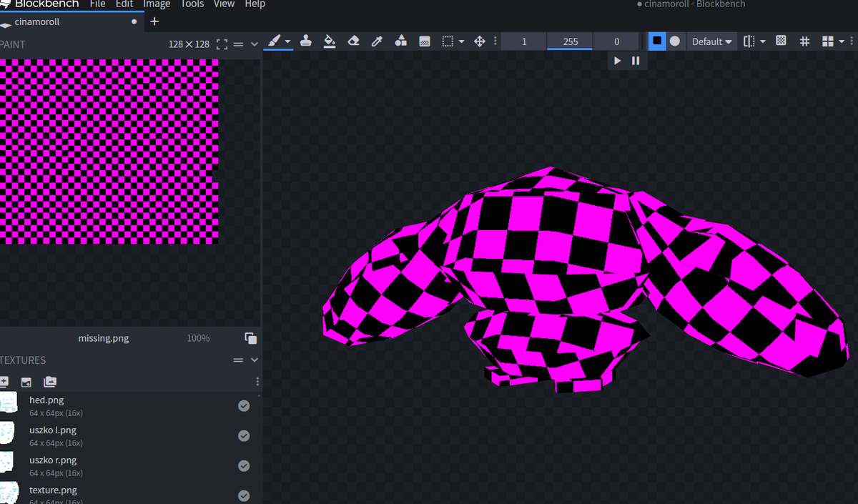Click the texture.png saved checkmark
Image resolution: width=858 pixels, height=504 pixels.
[244, 495]
